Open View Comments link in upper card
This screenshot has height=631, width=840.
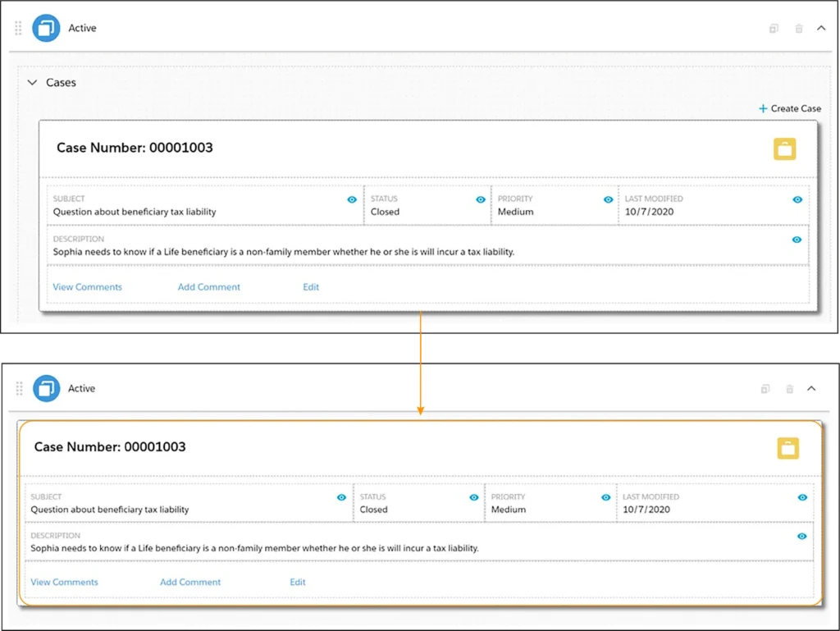(87, 287)
